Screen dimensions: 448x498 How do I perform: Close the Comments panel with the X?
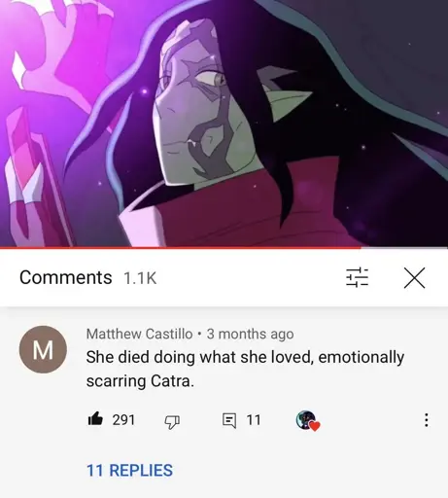click(414, 278)
